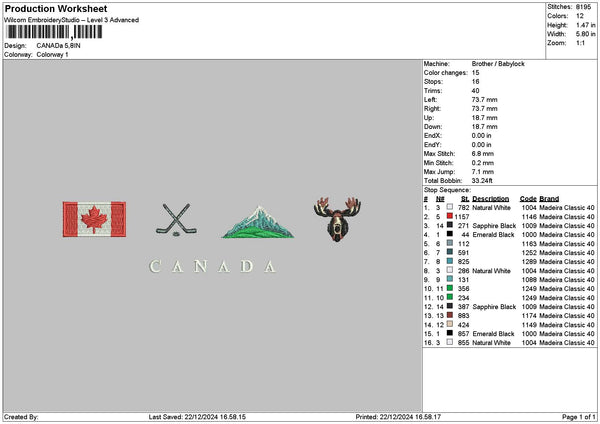The width and height of the screenshot is (600, 424).
Task: Click the white swatch in stop 8
Action: 450,270
